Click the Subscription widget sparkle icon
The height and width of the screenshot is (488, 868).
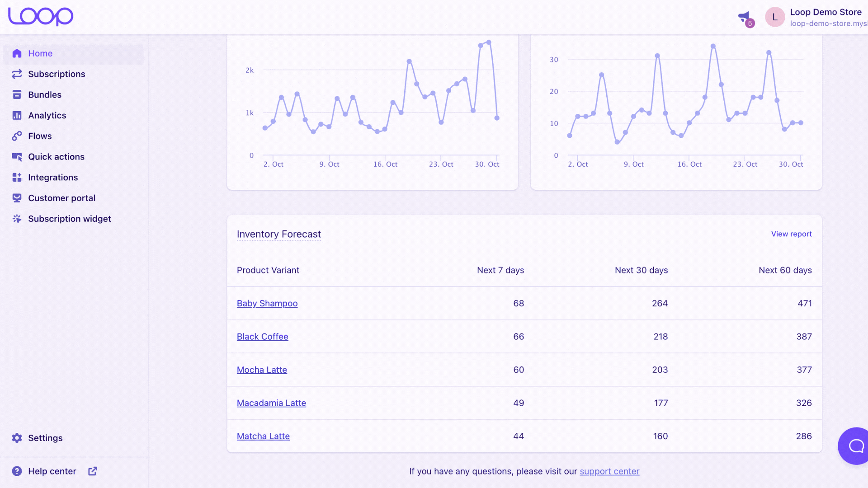17,219
